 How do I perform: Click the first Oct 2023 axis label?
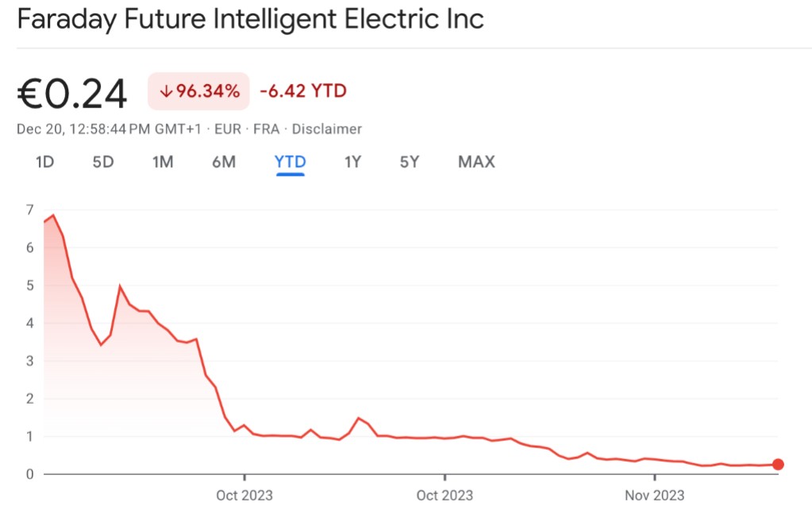click(244, 496)
